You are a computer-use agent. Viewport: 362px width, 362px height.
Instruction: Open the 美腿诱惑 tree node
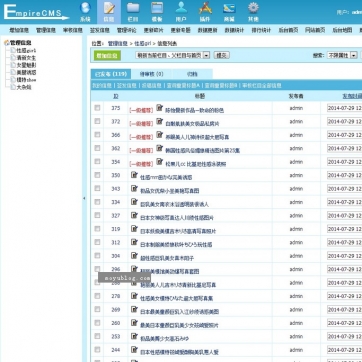coord(26,72)
